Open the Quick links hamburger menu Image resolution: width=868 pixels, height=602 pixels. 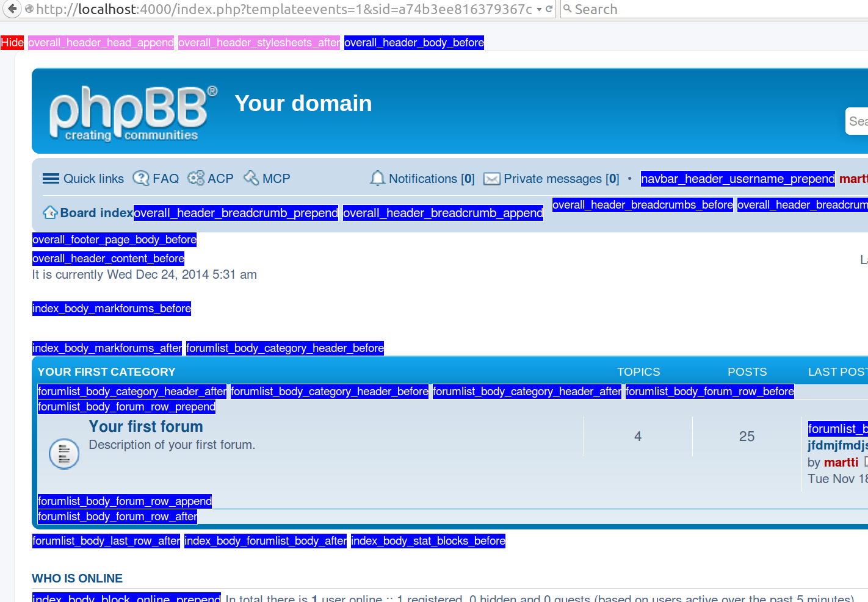point(51,179)
